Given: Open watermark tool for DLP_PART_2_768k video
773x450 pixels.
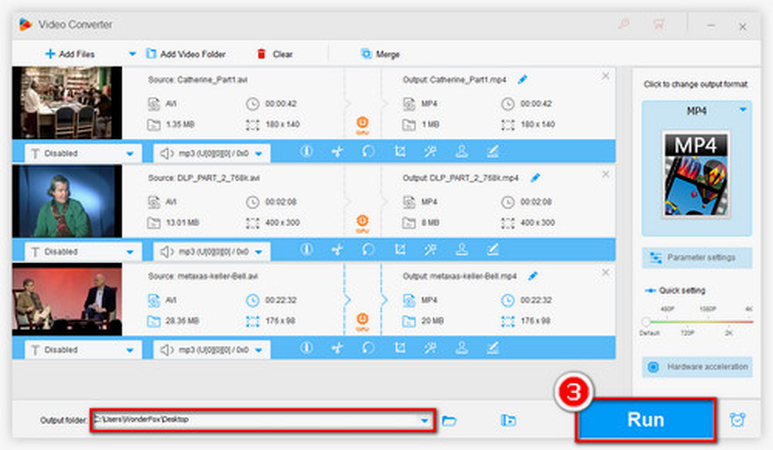Looking at the screenshot, I should [x=462, y=249].
